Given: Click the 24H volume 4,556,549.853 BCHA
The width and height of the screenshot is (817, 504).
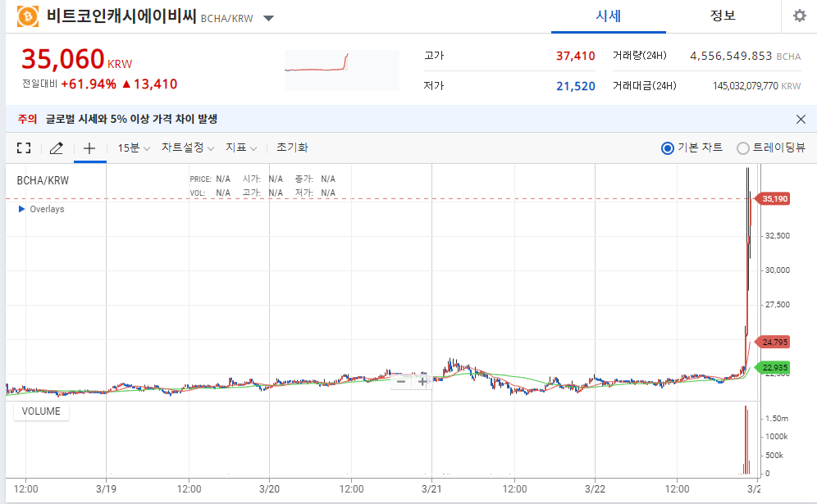Looking at the screenshot, I should [745, 56].
